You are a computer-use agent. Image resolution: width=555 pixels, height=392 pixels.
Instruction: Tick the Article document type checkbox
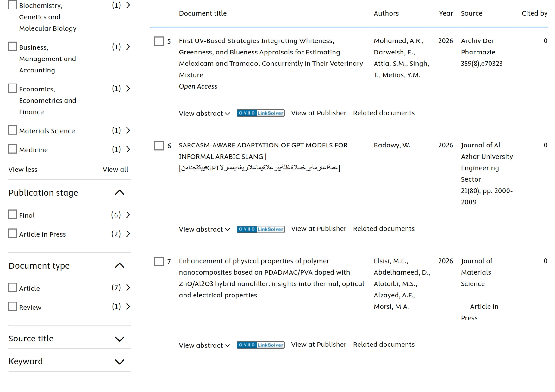coord(12,288)
